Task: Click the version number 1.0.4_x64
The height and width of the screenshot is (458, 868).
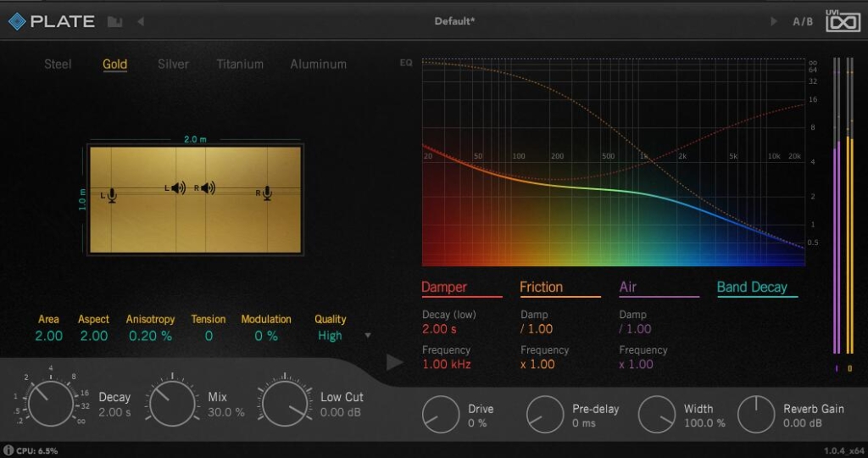Action: click(x=844, y=451)
